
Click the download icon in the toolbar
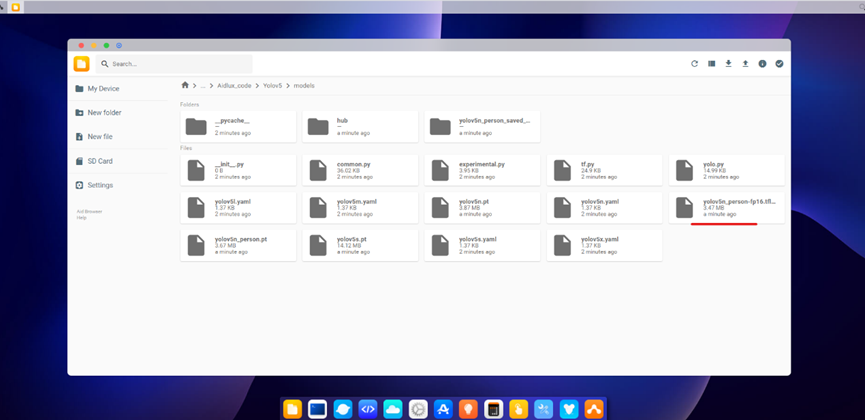(728, 64)
